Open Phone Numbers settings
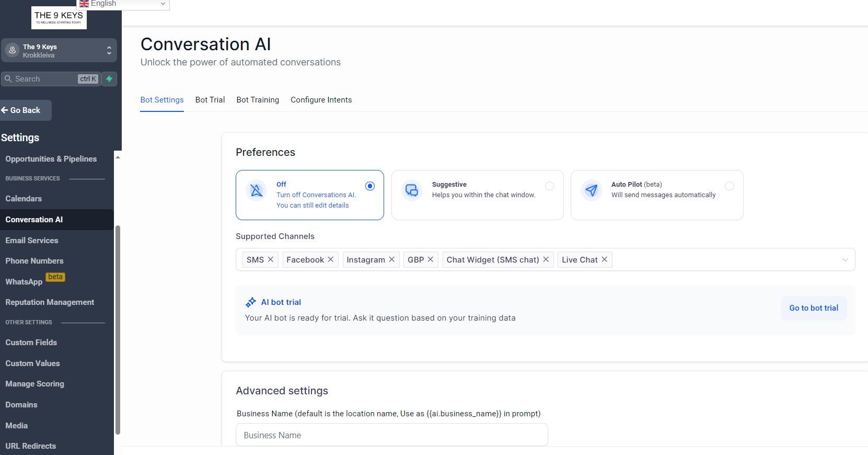The width and height of the screenshot is (868, 455). click(x=34, y=261)
